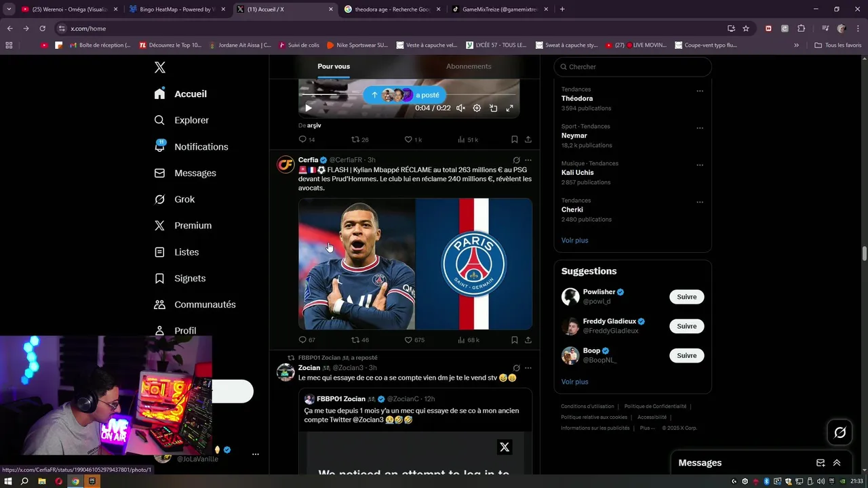Screen dimensions: 868x488
Task: Open Grok in sidebar
Action: (x=174, y=199)
